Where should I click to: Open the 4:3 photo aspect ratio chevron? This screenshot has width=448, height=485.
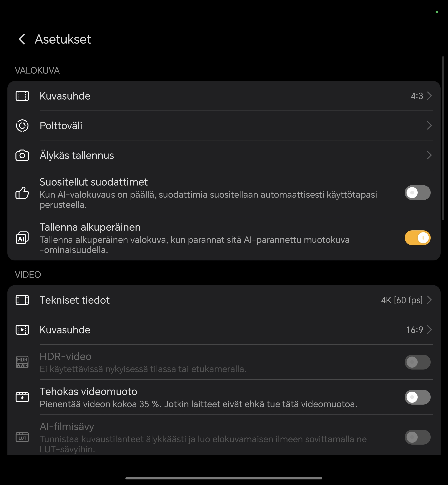(x=429, y=96)
